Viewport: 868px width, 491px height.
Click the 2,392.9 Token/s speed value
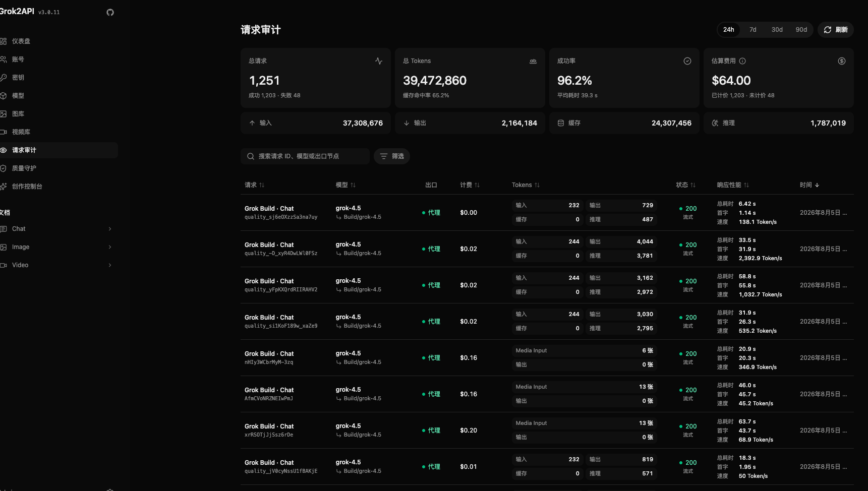(761, 258)
